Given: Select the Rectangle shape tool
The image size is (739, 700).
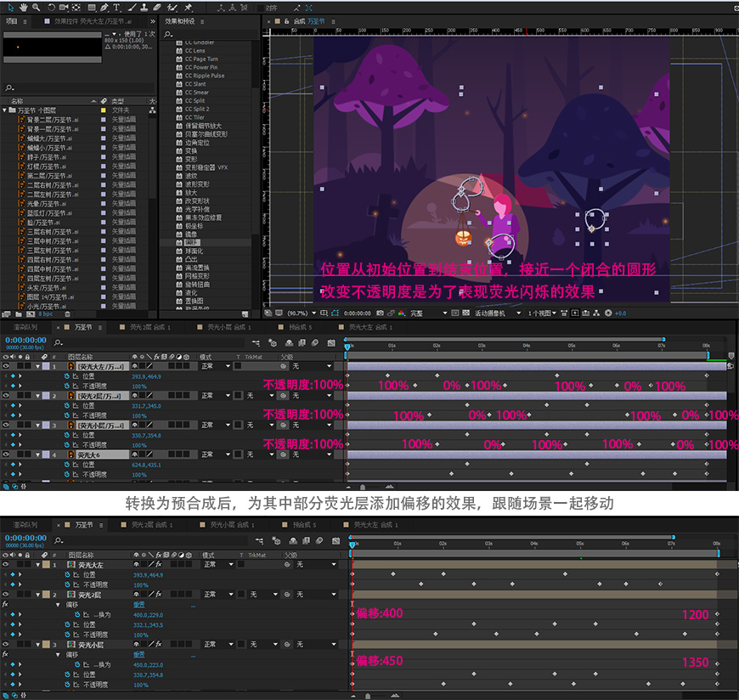Looking at the screenshot, I should [92, 8].
